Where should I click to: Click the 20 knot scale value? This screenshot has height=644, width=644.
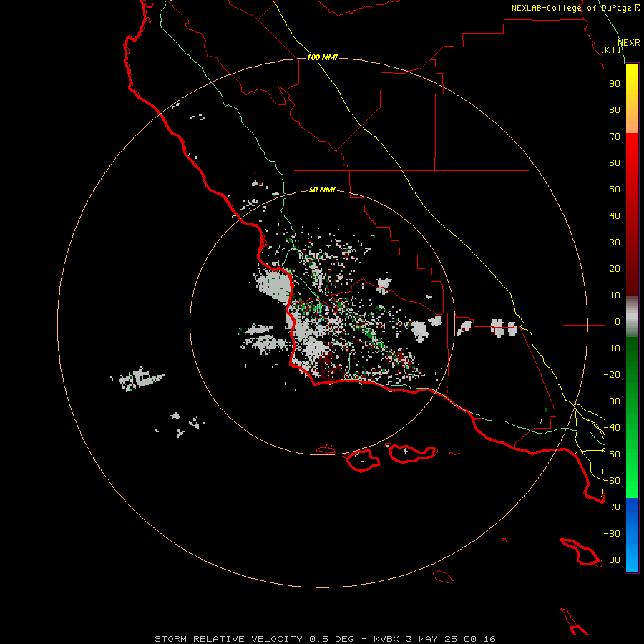[615, 269]
